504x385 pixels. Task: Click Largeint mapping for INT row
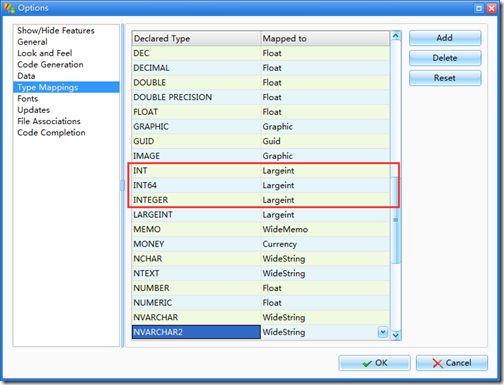(x=325, y=171)
